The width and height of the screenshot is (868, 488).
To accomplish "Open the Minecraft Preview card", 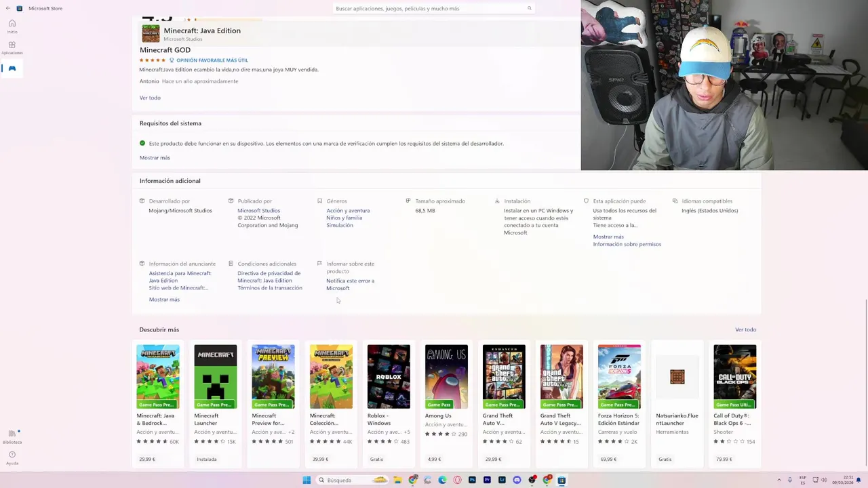I will 273,405.
